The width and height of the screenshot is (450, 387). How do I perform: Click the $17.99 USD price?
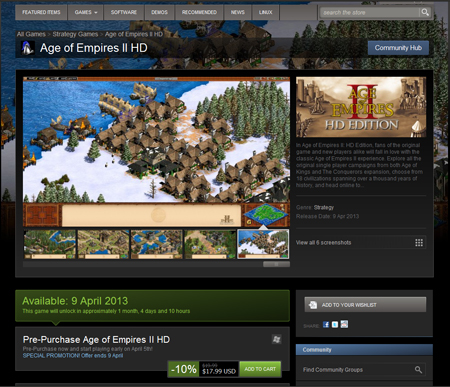pyautogui.click(x=219, y=371)
